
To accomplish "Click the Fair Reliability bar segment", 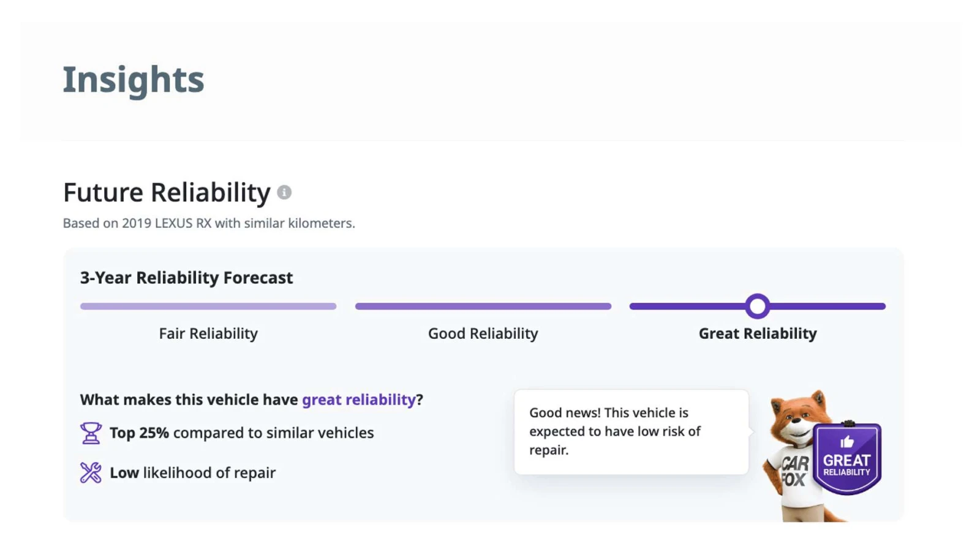I will (208, 306).
